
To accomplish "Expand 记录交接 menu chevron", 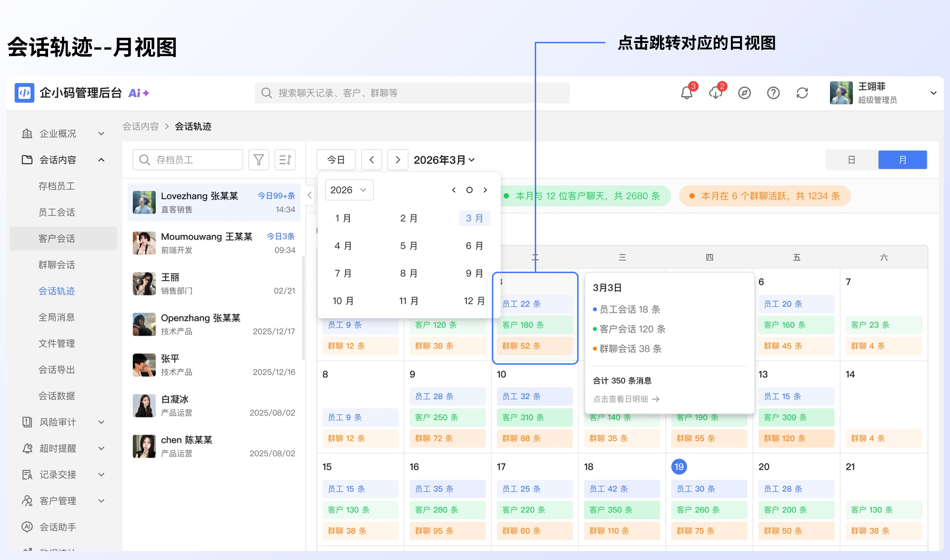I will (101, 474).
